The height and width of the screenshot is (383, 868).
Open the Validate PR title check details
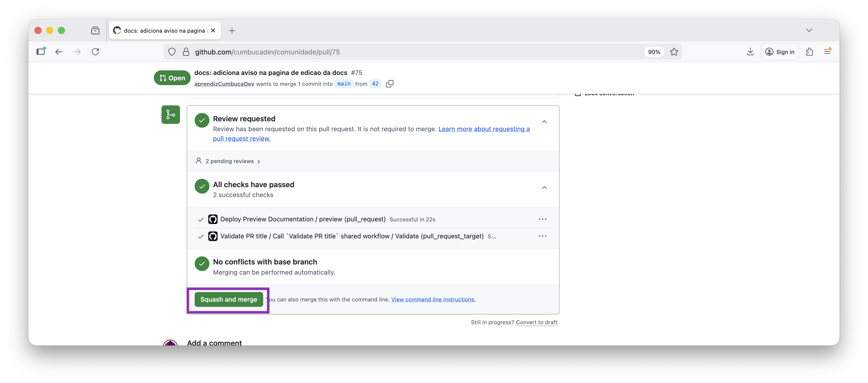pyautogui.click(x=352, y=236)
